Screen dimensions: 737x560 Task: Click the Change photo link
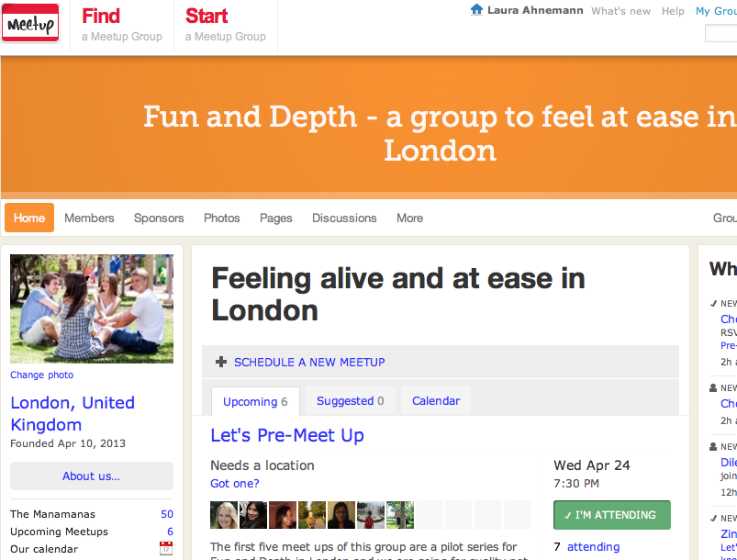pyautogui.click(x=42, y=375)
